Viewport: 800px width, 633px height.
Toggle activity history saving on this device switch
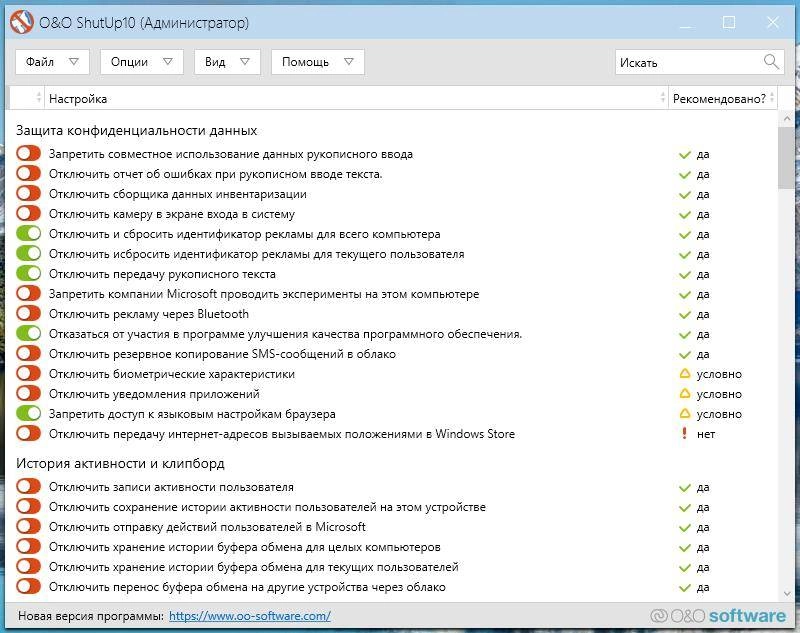[28, 506]
